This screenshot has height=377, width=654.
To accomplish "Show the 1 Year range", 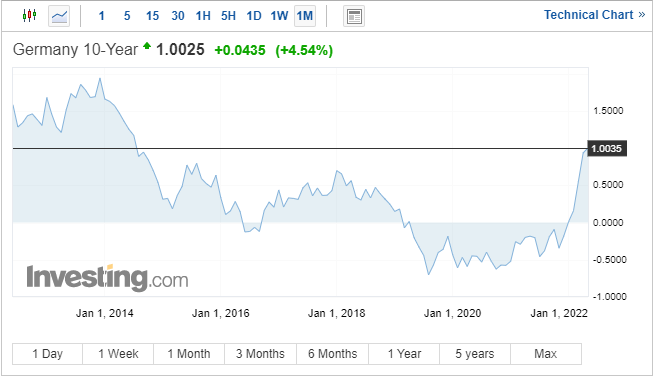I will pyautogui.click(x=404, y=354).
